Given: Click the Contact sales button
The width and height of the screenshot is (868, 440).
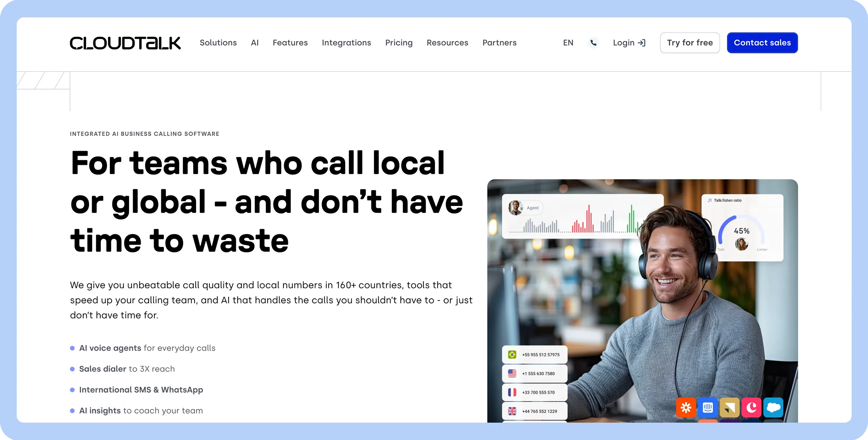Looking at the screenshot, I should point(762,43).
